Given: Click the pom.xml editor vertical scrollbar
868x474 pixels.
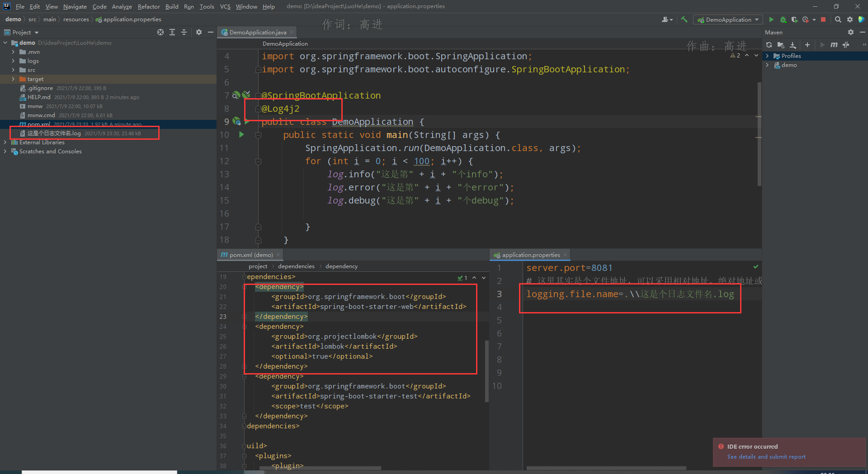Looking at the screenshot, I should pos(486,371).
